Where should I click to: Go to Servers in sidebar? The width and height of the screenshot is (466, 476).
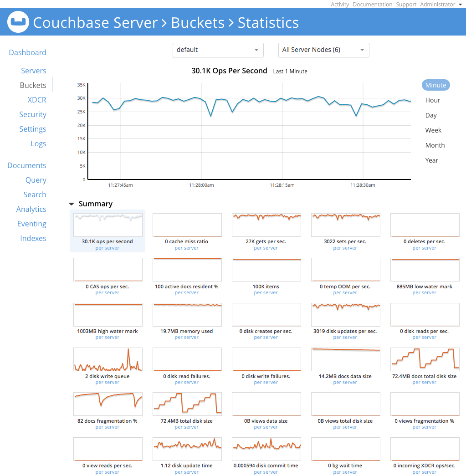point(33,71)
